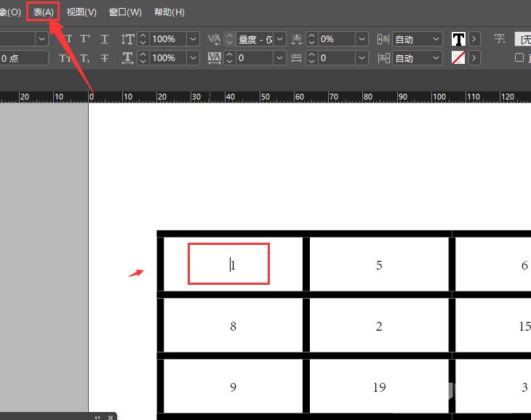The height and width of the screenshot is (420, 531).
Task: Click the table cell containing 3
Action: pyautogui.click(x=493, y=386)
